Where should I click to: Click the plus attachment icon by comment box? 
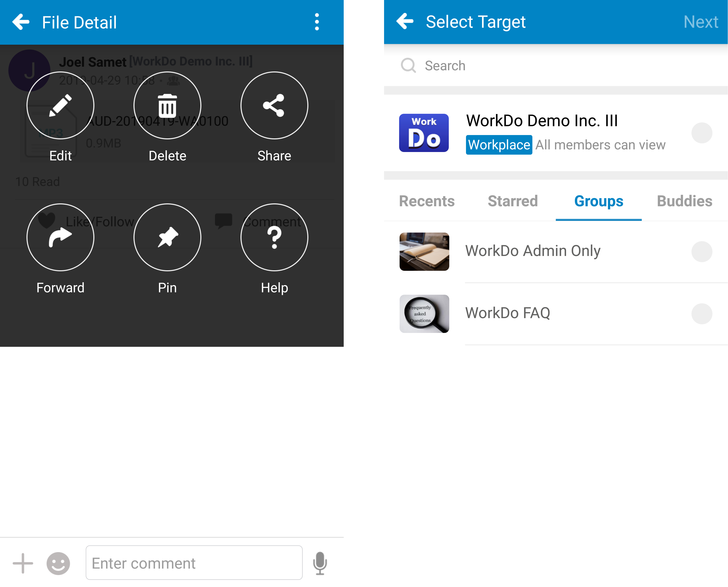(23, 563)
